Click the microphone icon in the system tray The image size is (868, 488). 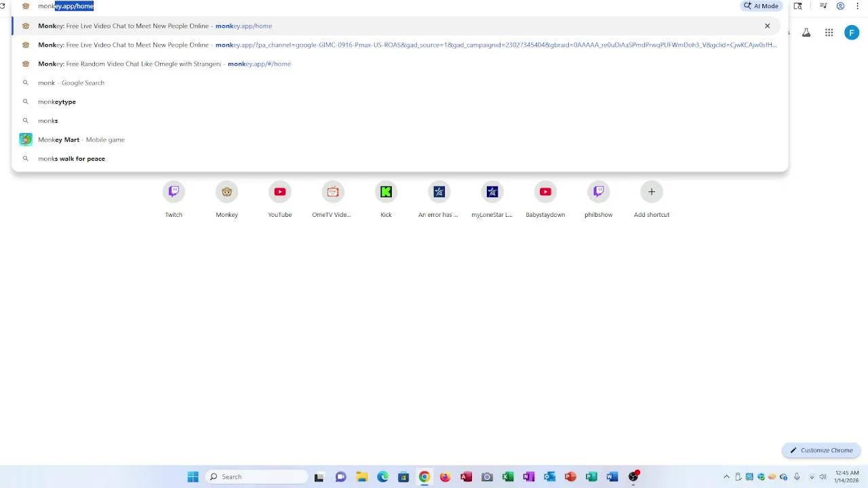click(x=797, y=476)
